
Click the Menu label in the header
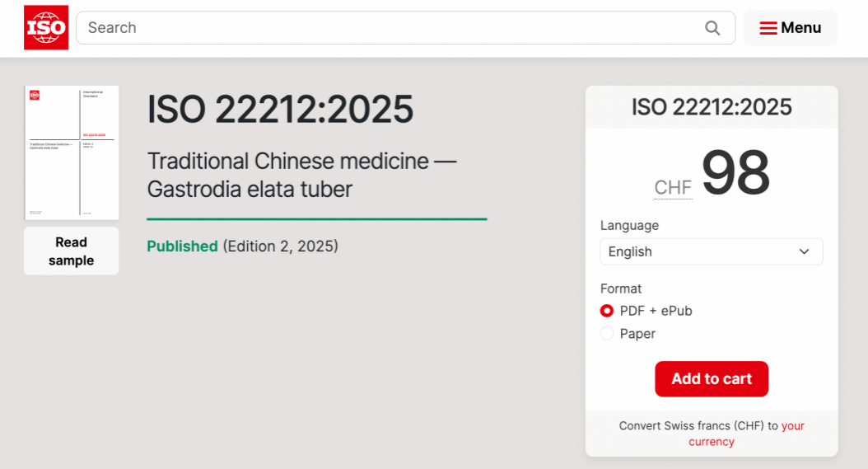800,28
